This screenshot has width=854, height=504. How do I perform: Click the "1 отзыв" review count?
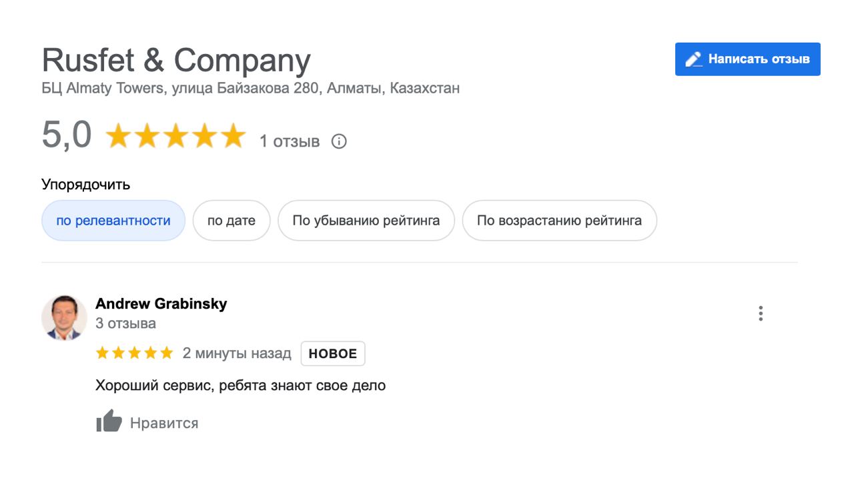[290, 142]
